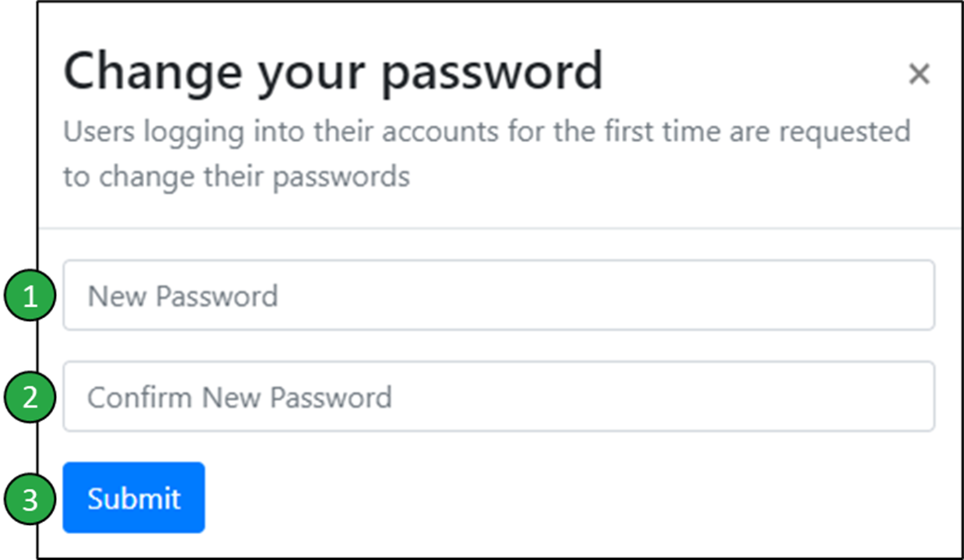Image resolution: width=964 pixels, height=560 pixels.
Task: Click the words 'first time' in the description
Action: 662,132
